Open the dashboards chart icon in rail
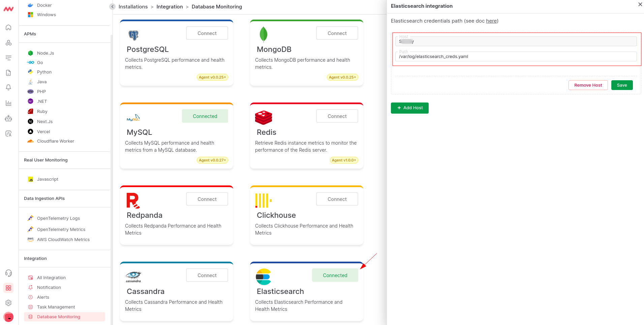 click(x=8, y=103)
